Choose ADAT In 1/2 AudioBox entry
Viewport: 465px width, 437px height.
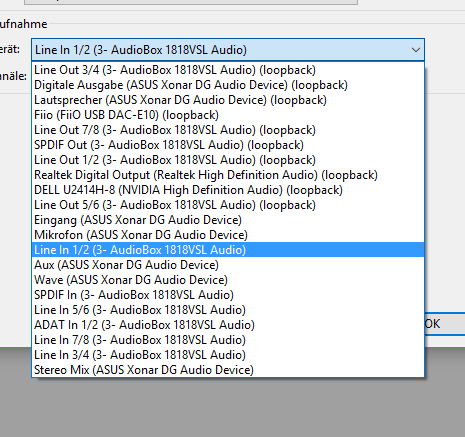[x=228, y=325]
